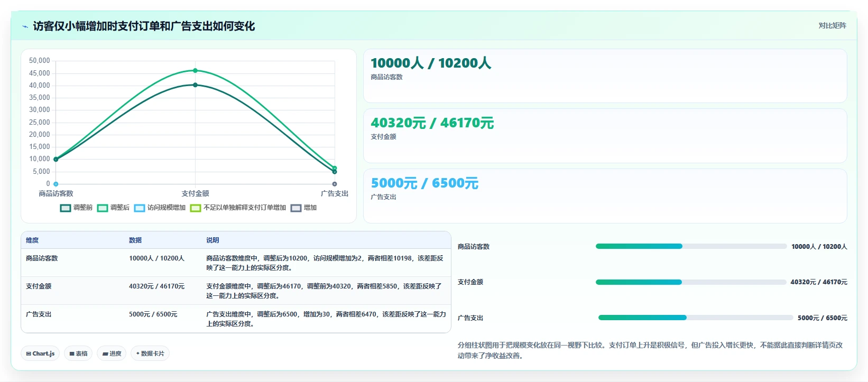
Task: Click the 说明 column header
Action: click(x=213, y=240)
